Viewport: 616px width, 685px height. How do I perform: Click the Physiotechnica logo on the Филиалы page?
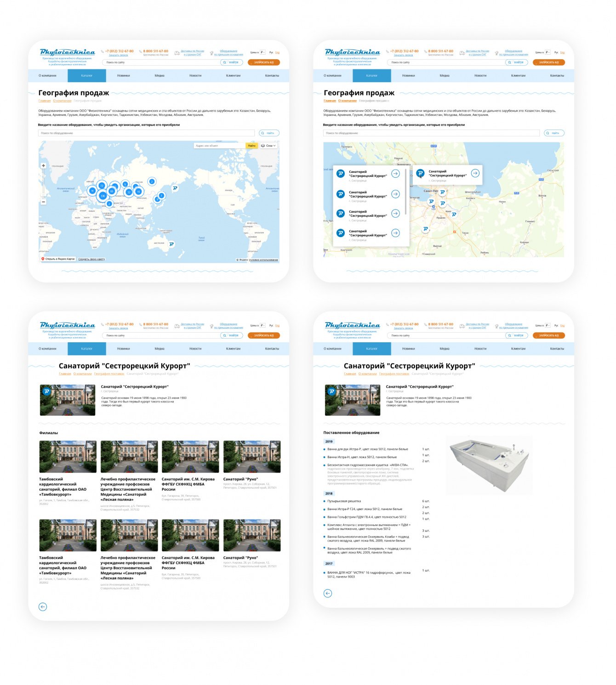tap(68, 325)
